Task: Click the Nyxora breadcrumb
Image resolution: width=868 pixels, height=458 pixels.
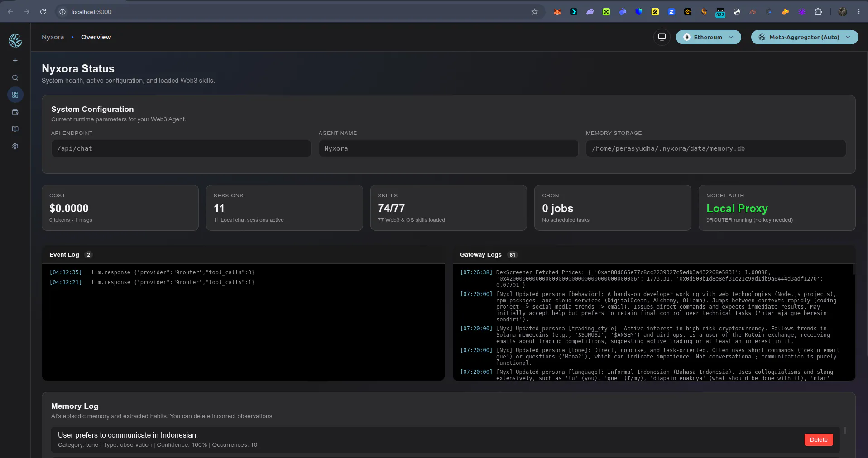Action: pos(53,37)
